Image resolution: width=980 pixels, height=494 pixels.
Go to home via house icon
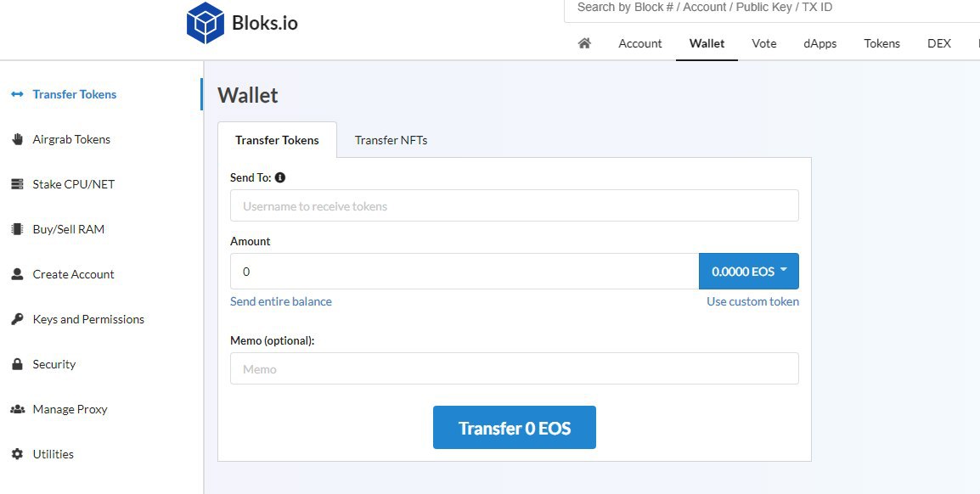coord(584,43)
